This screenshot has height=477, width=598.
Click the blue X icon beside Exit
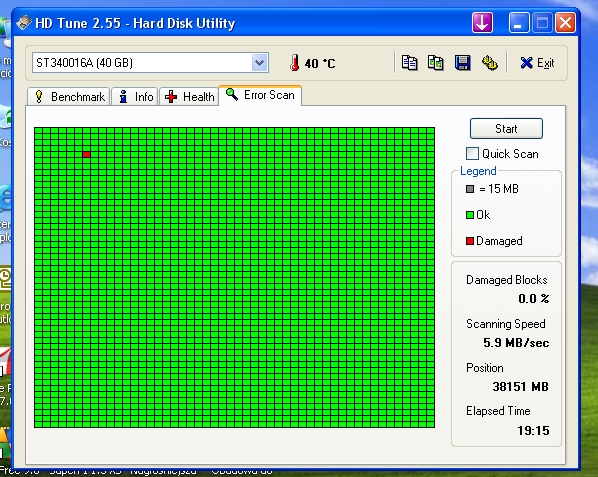pos(526,63)
